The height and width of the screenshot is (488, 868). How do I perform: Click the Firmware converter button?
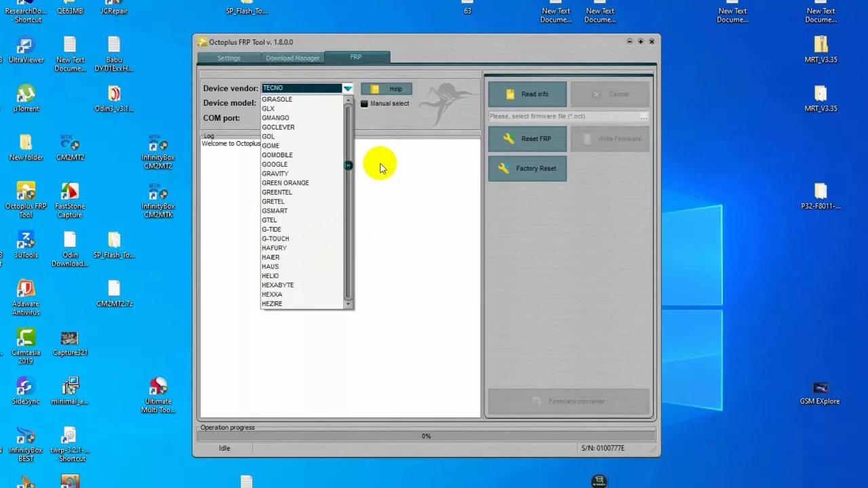568,401
